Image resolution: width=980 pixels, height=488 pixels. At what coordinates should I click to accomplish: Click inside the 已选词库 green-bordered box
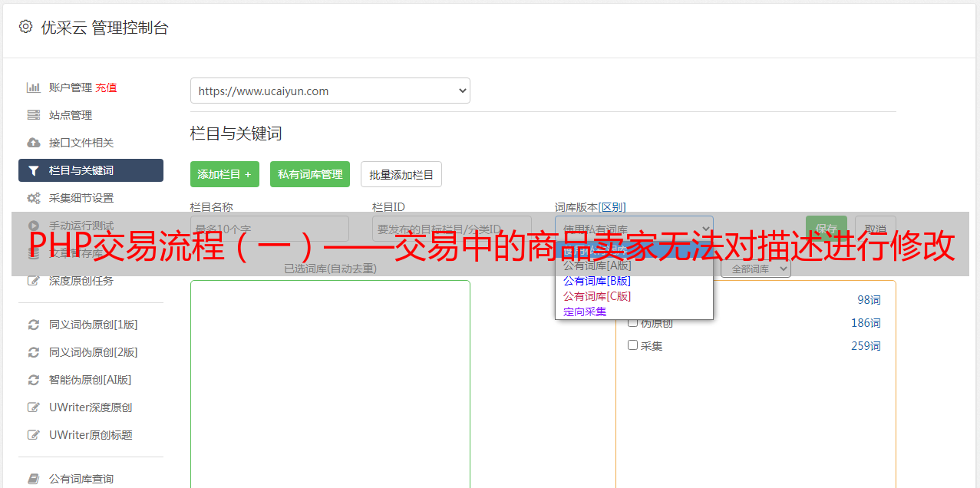click(330, 384)
